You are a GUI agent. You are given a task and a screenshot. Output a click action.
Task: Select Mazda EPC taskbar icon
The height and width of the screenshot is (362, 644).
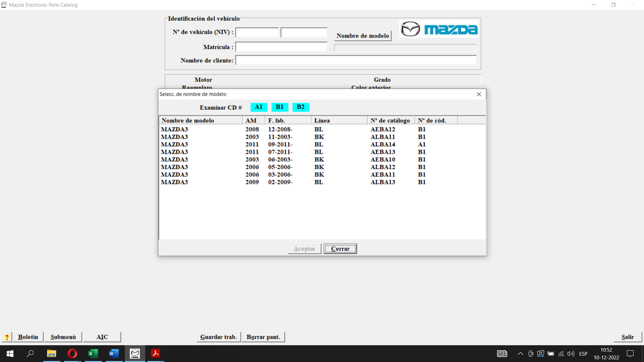[135, 354]
